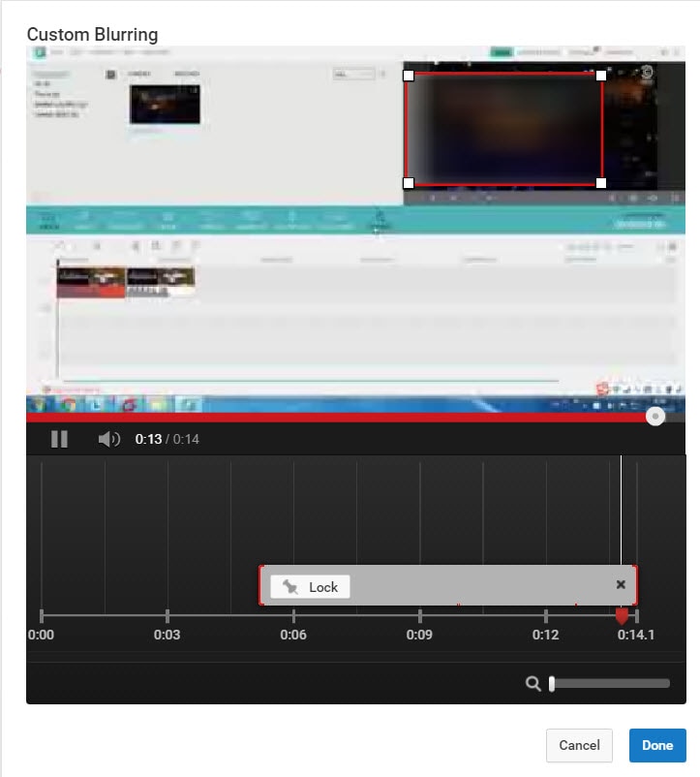Click the red timeline playhead marker

click(x=622, y=616)
